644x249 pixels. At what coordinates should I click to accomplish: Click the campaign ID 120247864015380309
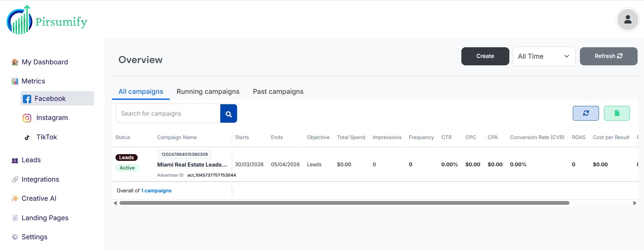pyautogui.click(x=184, y=154)
